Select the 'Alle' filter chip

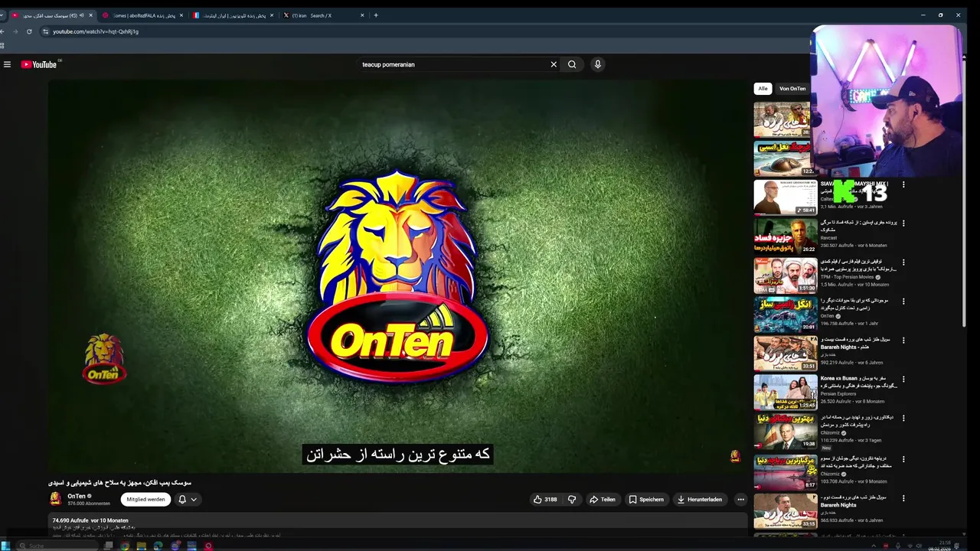(x=763, y=89)
